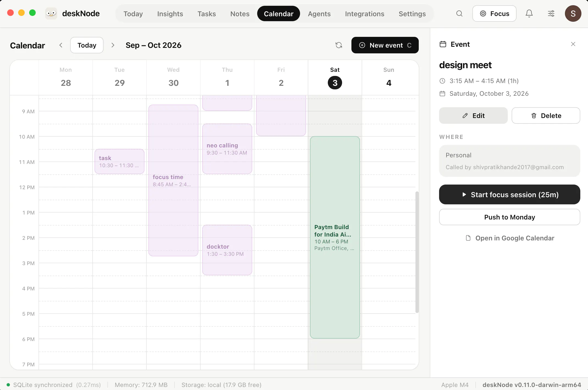The height and width of the screenshot is (390, 588).
Task: Go to next week chevron
Action: (x=113, y=45)
